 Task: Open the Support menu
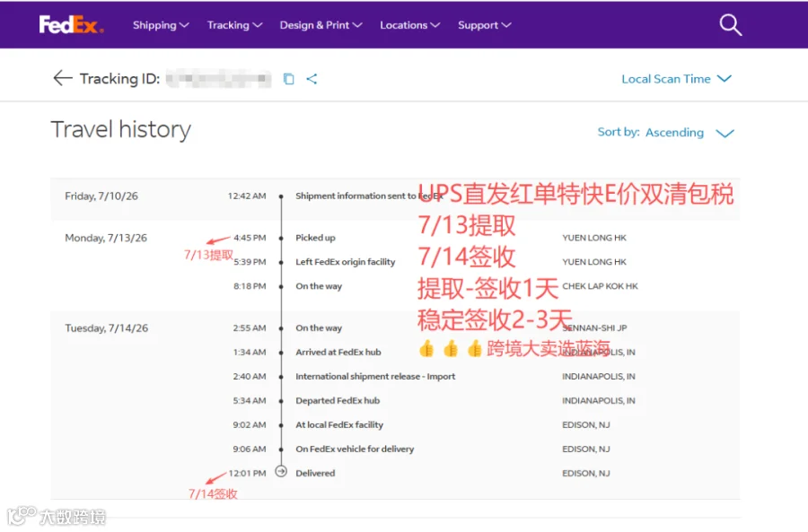pyautogui.click(x=485, y=25)
